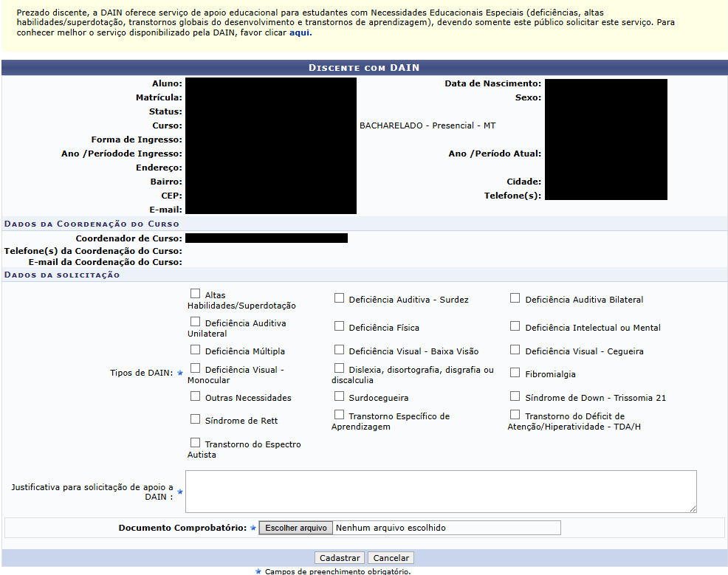Screen dimensions: 728x575
Task: Select the Deficiência Múltipla checkbox
Action: pyautogui.click(x=195, y=349)
